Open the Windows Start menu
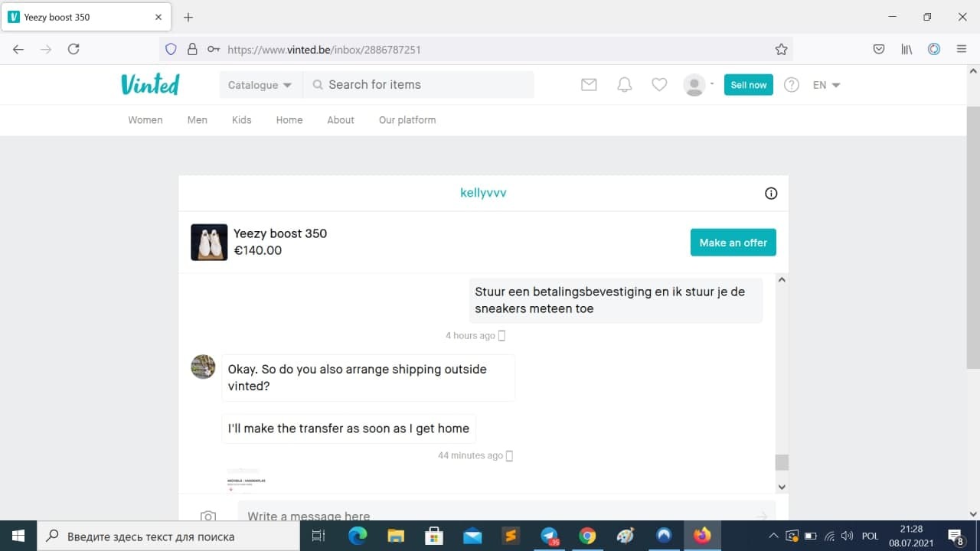 [x=18, y=536]
